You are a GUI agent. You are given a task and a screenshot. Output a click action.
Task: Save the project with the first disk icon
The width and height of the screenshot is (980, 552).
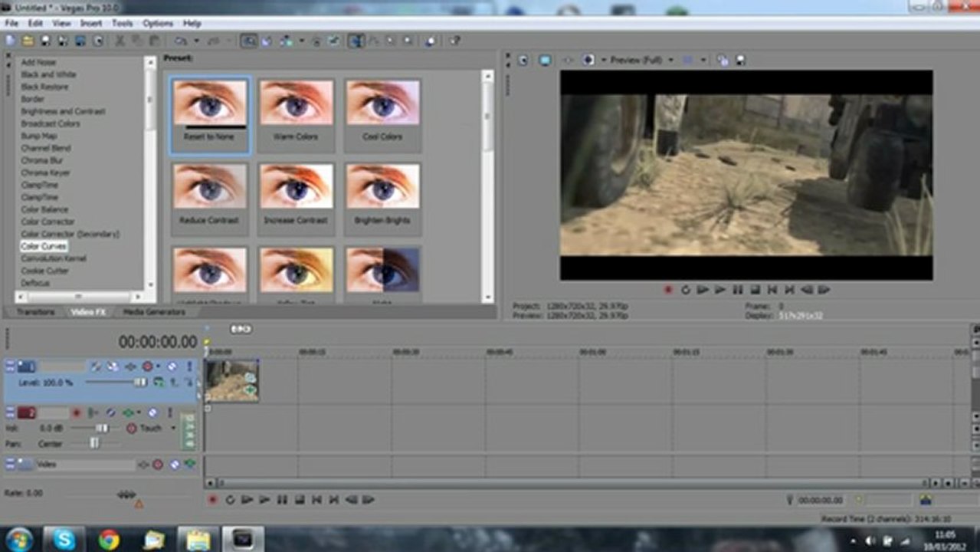click(44, 41)
